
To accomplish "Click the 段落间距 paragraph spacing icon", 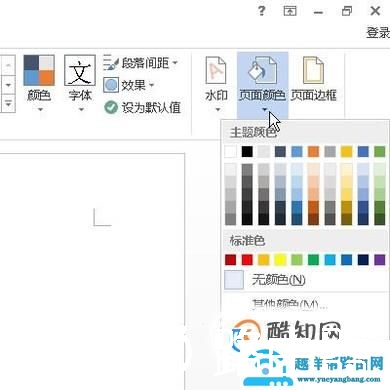I will [x=111, y=63].
